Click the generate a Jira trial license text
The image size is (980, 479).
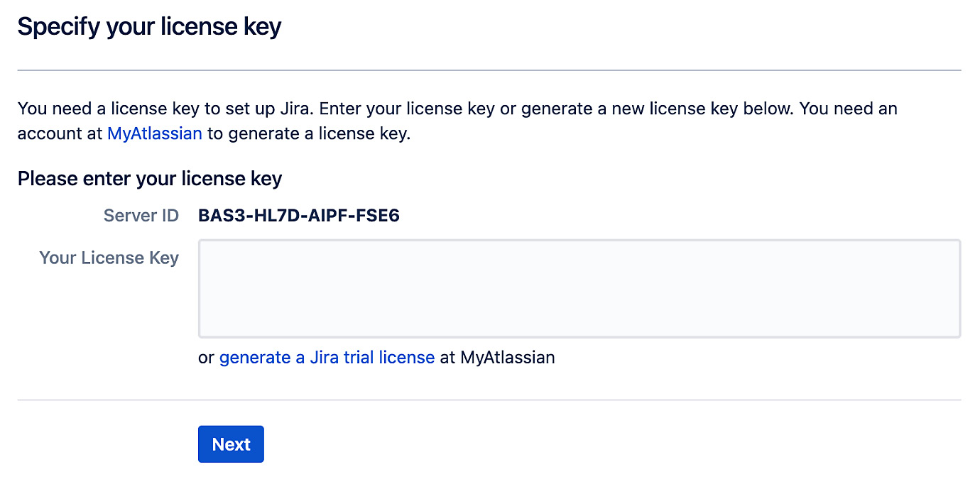pos(327,357)
